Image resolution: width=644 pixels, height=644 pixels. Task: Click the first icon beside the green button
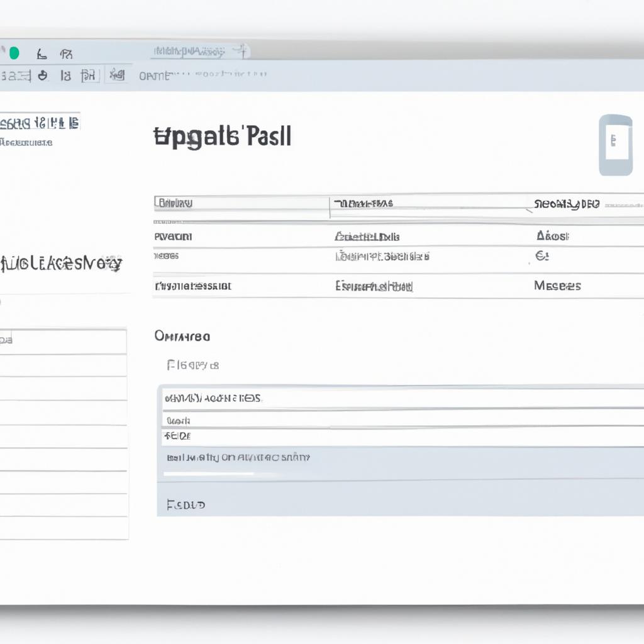coord(42,54)
